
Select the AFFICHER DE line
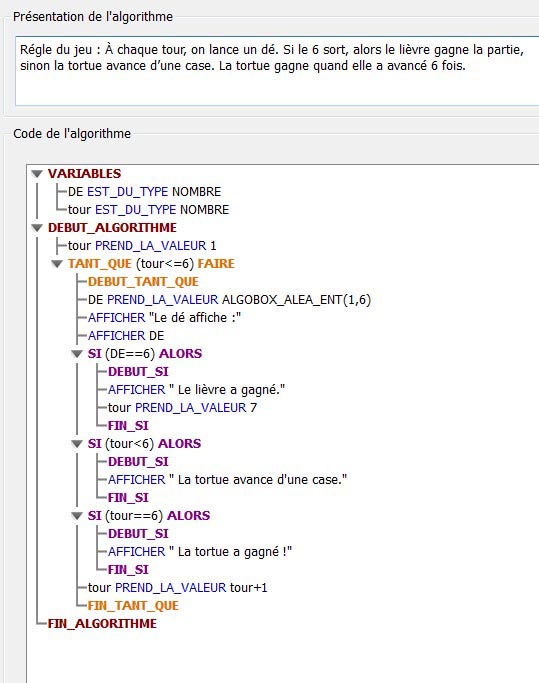point(126,336)
